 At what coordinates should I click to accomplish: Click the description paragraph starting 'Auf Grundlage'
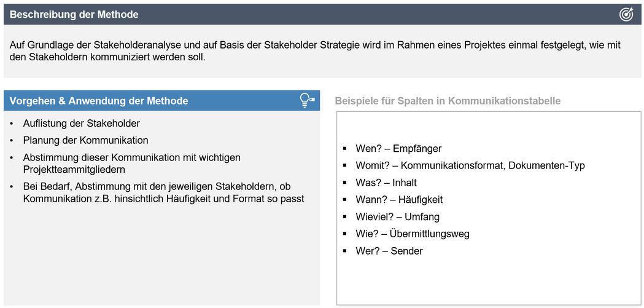click(x=316, y=51)
